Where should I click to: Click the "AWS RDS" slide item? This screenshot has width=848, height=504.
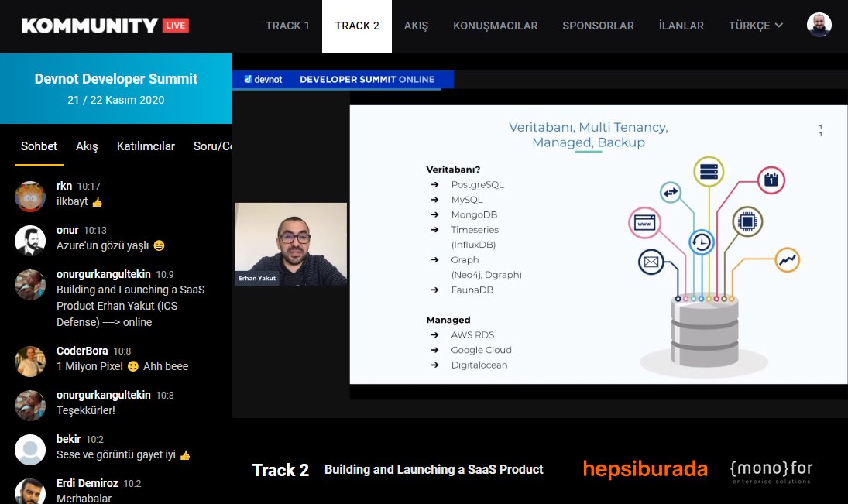coord(472,334)
